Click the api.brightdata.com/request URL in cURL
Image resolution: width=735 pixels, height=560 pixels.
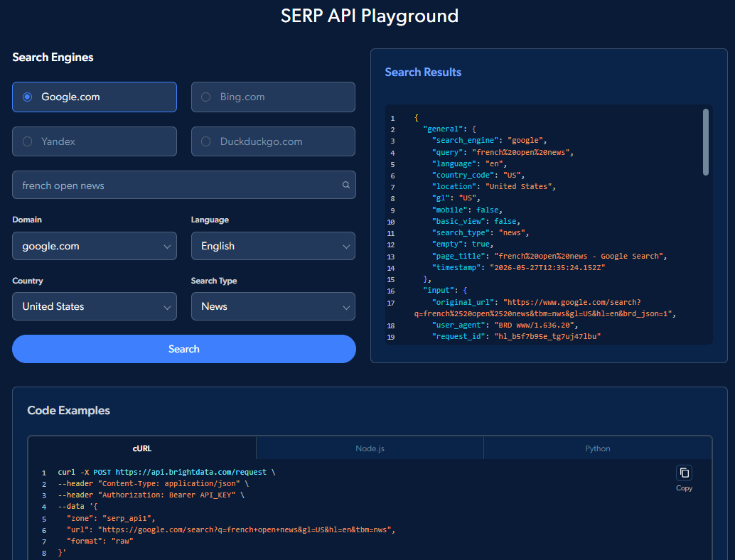[x=191, y=473]
